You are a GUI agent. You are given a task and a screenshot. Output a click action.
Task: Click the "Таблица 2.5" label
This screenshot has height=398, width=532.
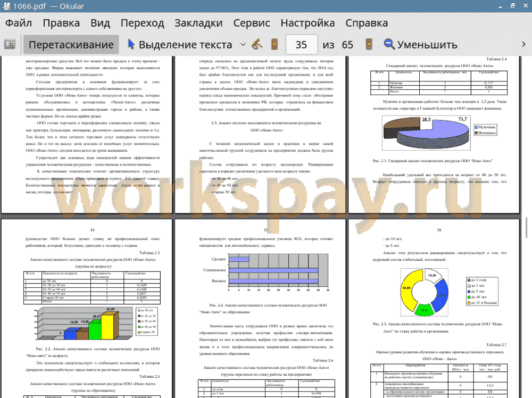pos(149,376)
